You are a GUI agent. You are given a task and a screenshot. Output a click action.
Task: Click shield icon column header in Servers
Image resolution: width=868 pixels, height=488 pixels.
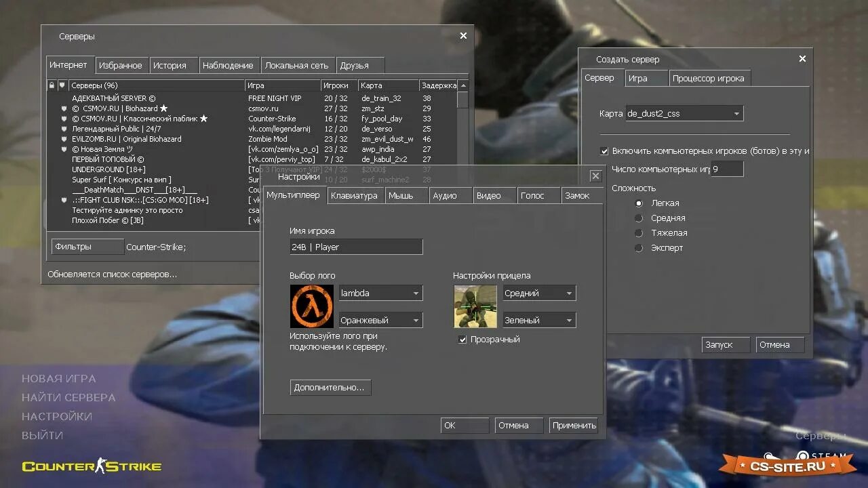point(62,85)
